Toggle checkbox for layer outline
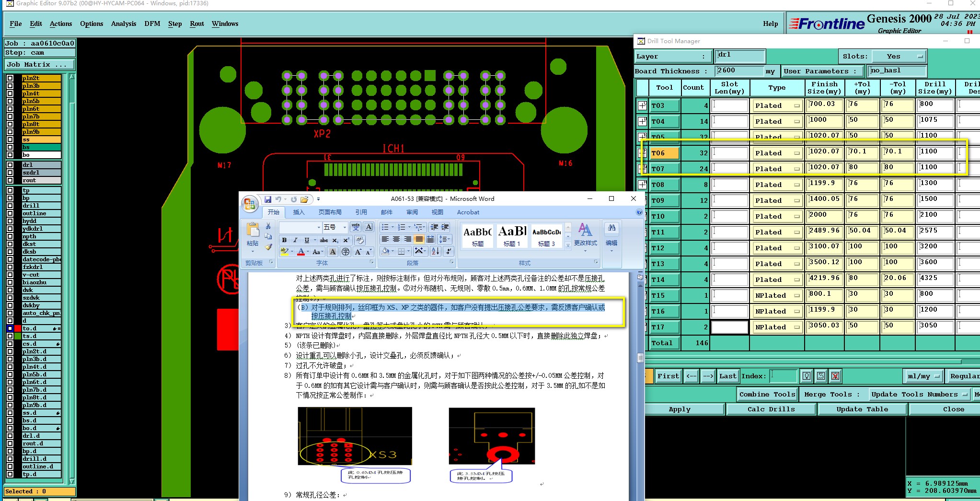 coord(10,213)
